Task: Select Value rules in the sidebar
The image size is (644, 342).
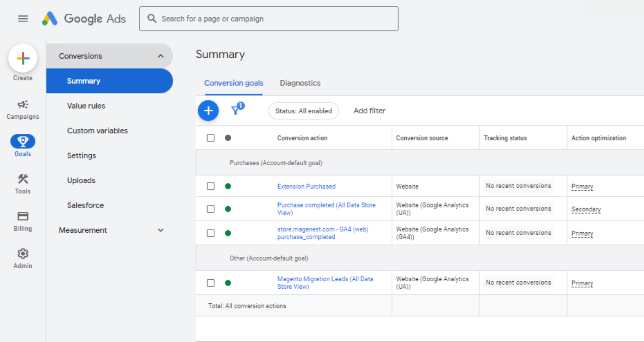Action: pyautogui.click(x=86, y=106)
